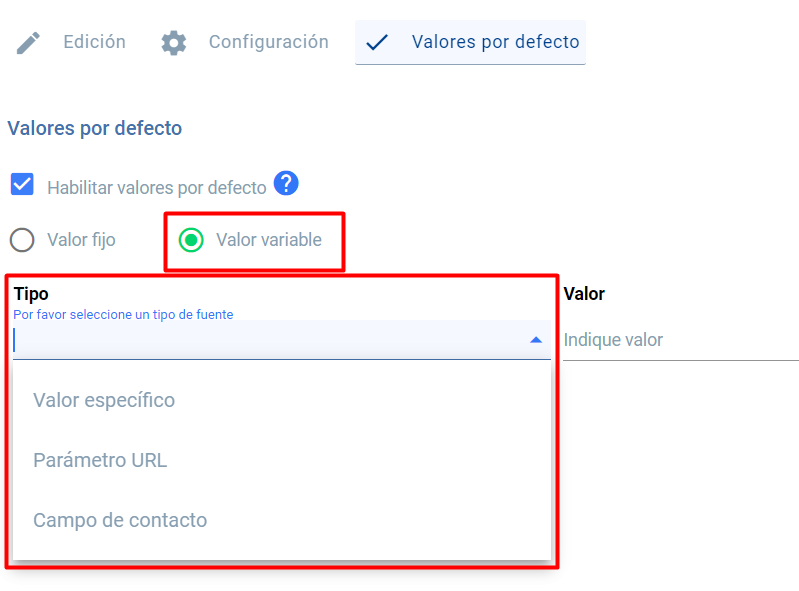Click the gear icon beside Configuración
Viewport: 799px width, 591px height.
click(x=174, y=43)
